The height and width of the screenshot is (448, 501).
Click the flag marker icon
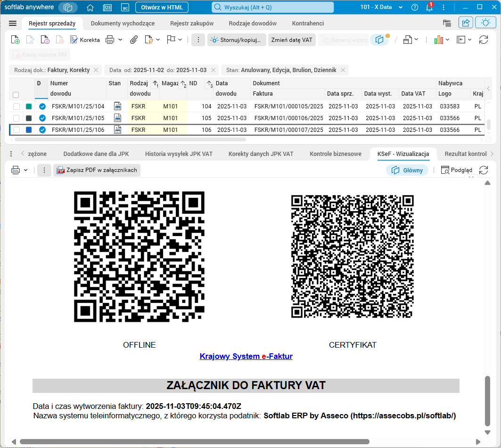171,40
